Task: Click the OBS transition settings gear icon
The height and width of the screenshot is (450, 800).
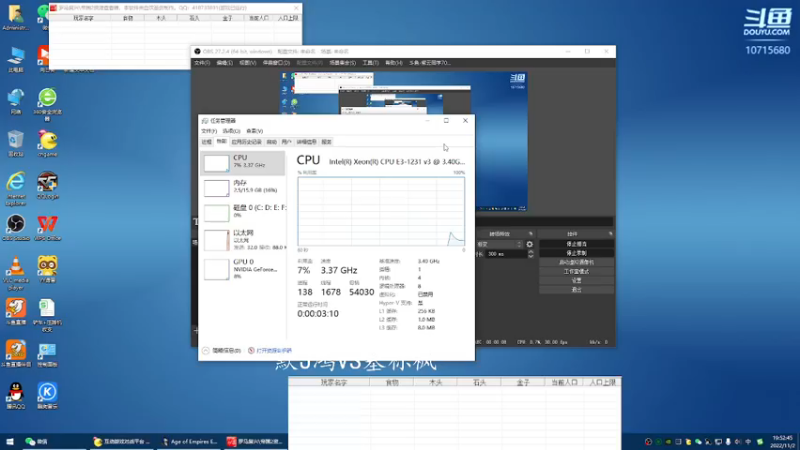Action: tap(530, 244)
